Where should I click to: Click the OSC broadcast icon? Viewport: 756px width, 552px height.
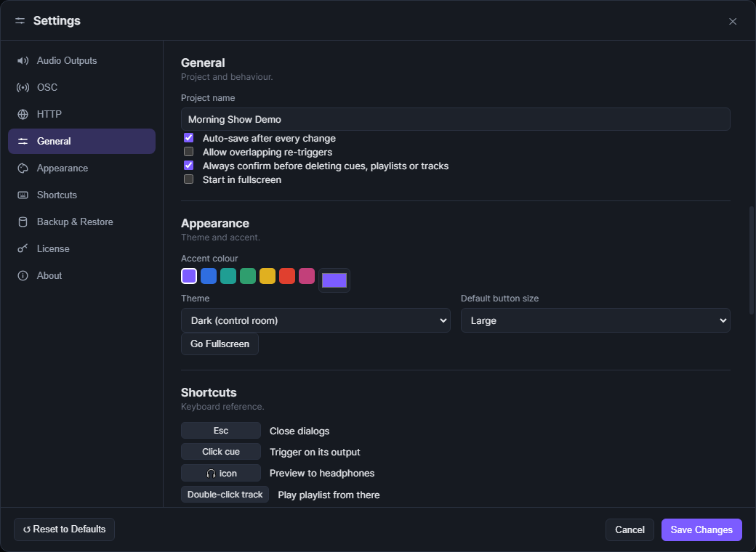tap(23, 88)
